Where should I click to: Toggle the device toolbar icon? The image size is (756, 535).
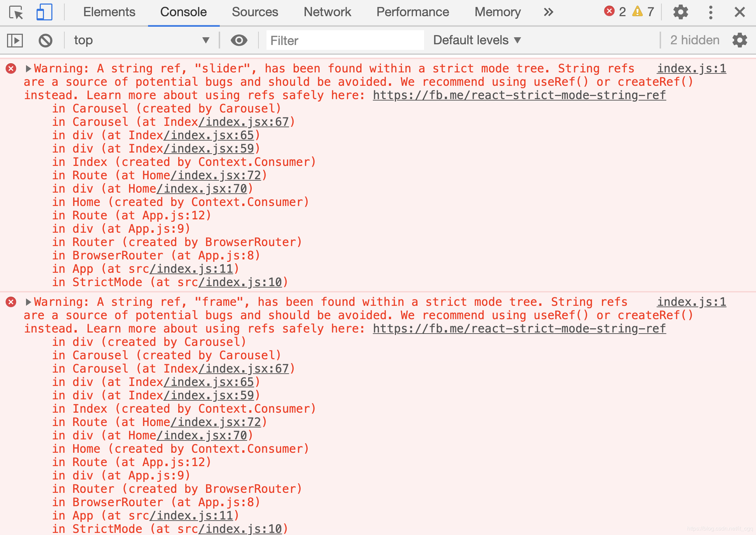[x=44, y=13]
